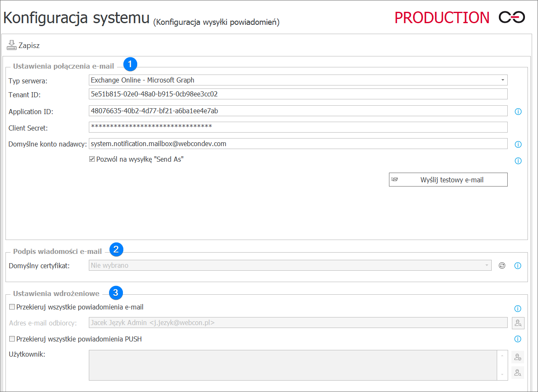Screen dimensions: 538x392
Task: Click the info icon beside Domyślny certyfikat
Action: 518,266
